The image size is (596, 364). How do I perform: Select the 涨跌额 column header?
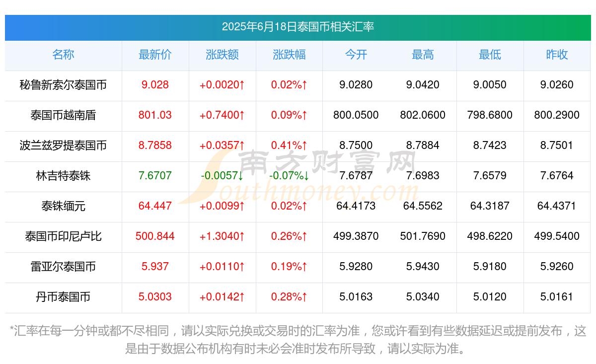(222, 55)
